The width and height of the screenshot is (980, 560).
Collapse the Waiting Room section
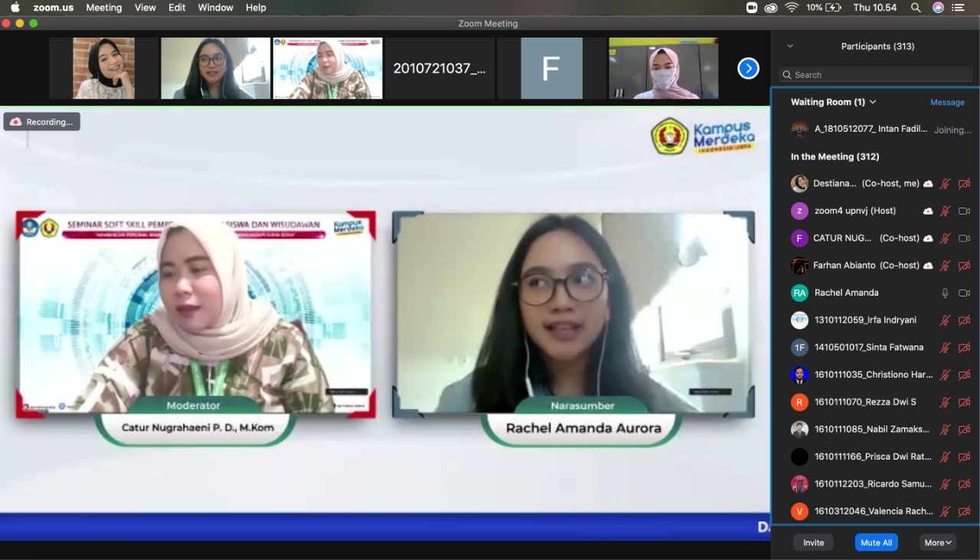(x=873, y=102)
